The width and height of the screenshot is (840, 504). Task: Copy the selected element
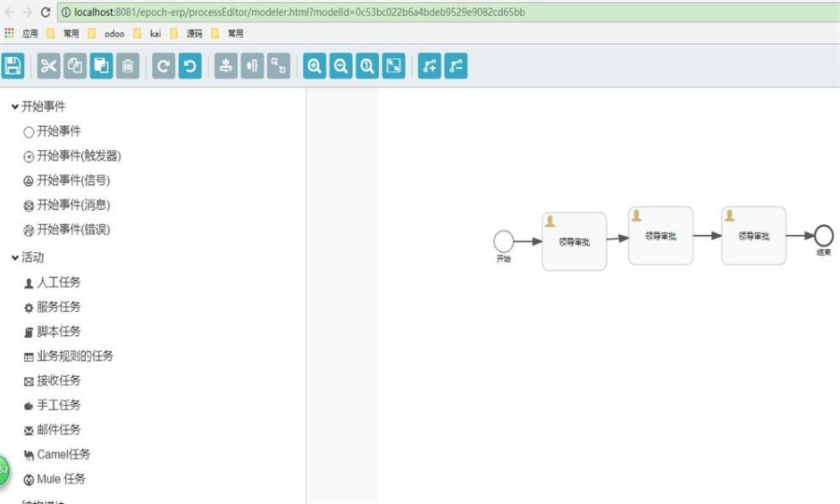[75, 66]
